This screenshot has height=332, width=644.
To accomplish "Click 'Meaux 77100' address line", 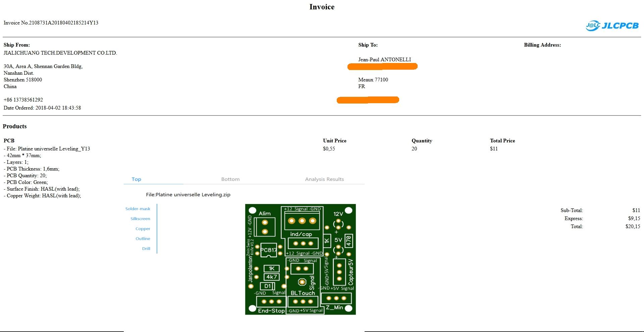I will coord(373,80).
